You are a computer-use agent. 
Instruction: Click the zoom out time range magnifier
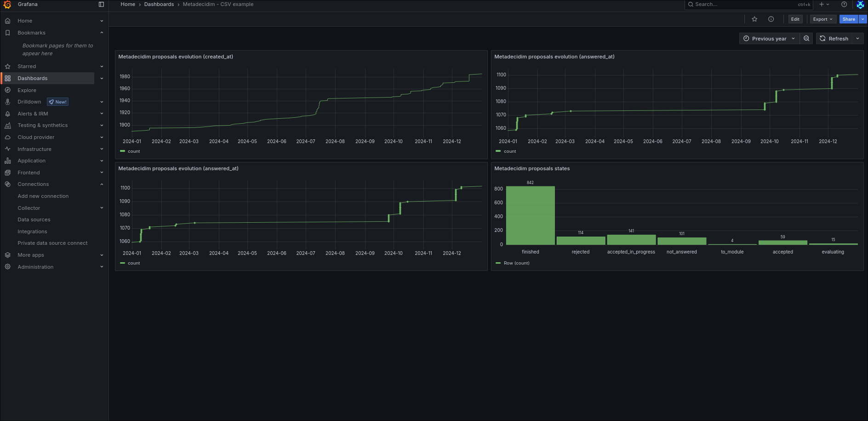tap(806, 38)
